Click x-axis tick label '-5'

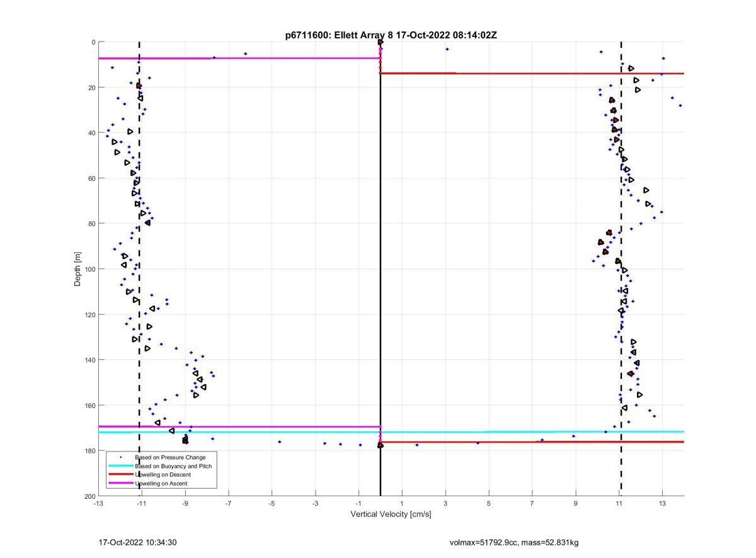[272, 504]
